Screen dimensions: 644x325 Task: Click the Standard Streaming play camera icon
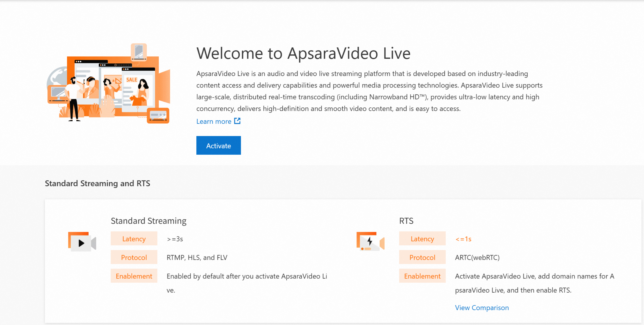tap(82, 242)
